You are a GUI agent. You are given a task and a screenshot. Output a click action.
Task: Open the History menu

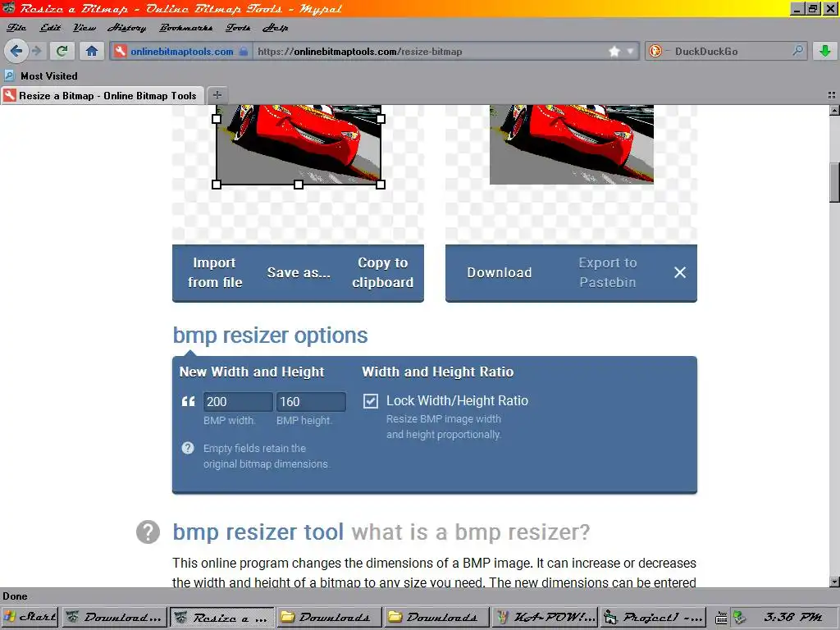tap(126, 27)
